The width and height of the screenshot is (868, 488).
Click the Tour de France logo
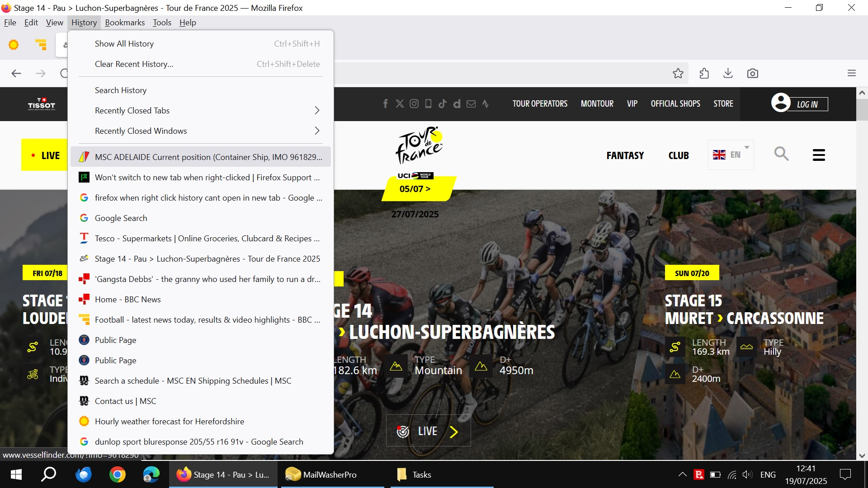pos(419,145)
